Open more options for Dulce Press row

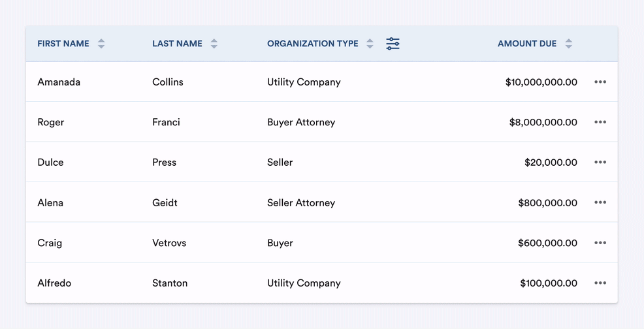point(600,163)
